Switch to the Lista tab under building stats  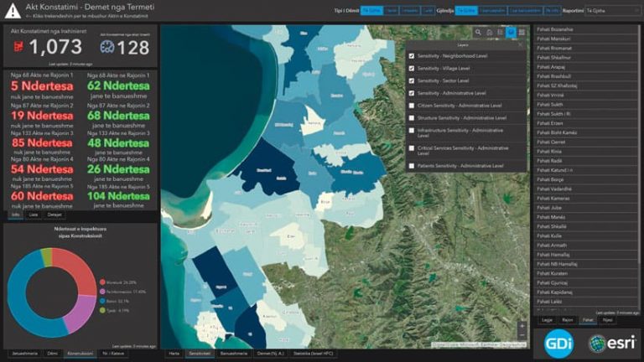(34, 215)
